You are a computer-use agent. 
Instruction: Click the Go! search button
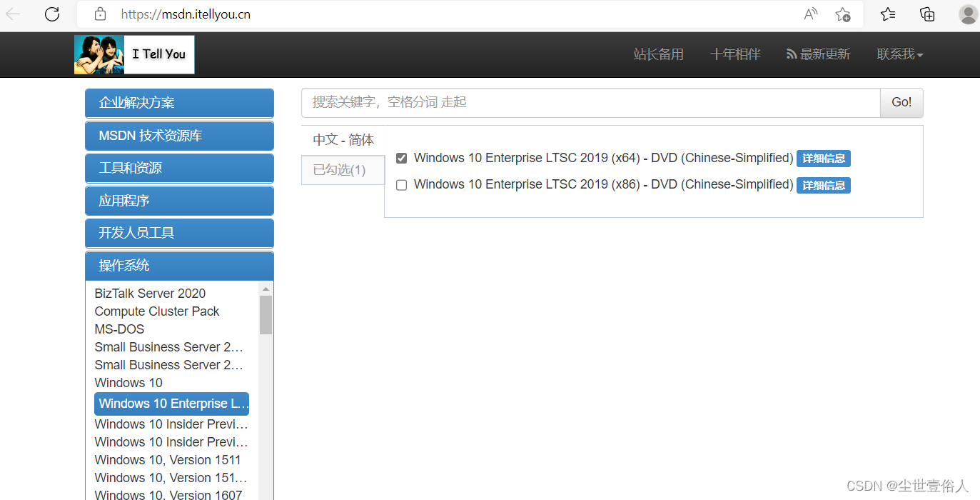tap(901, 103)
